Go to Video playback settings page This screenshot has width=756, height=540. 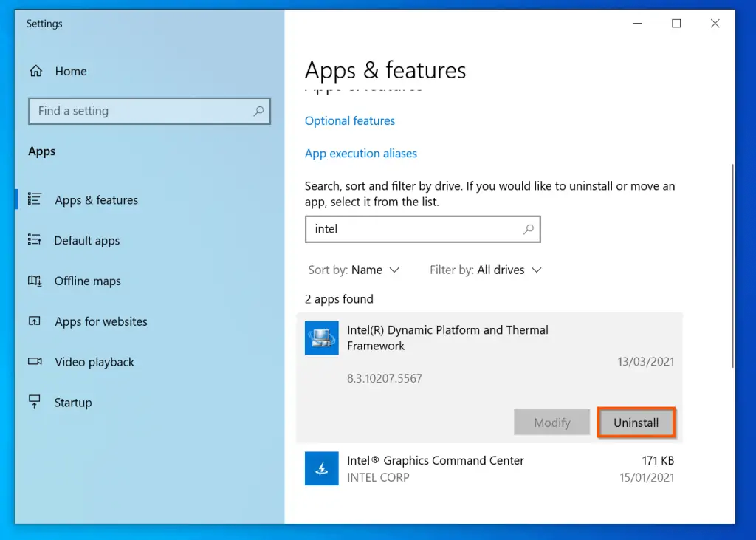(94, 362)
